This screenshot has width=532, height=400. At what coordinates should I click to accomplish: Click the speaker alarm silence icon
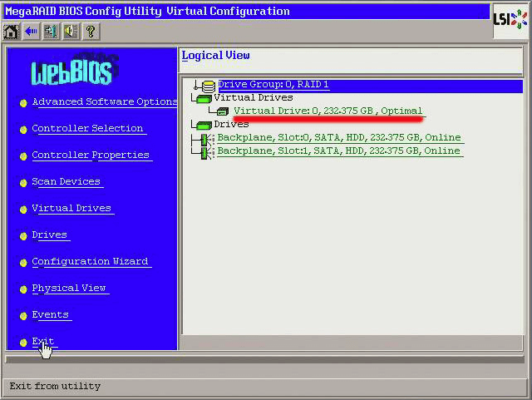[x=71, y=32]
